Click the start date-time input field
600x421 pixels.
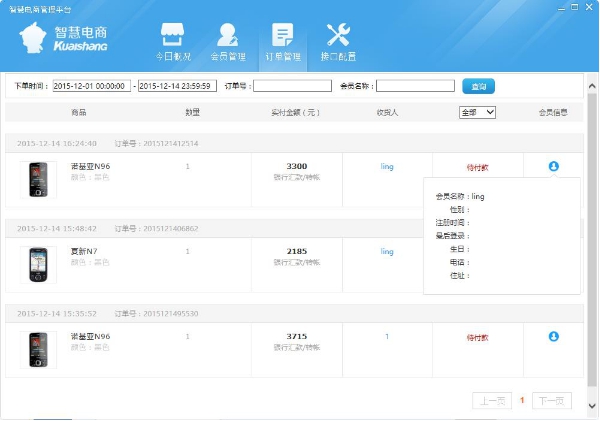tap(91, 86)
